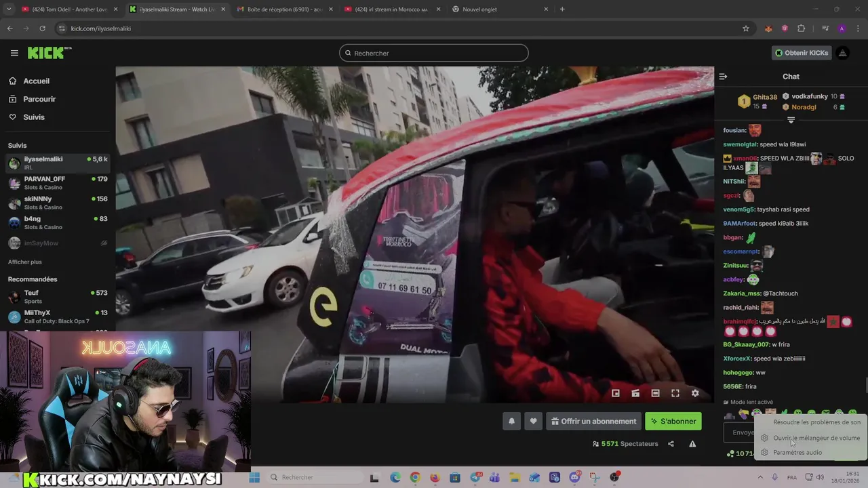Switch to irl stream in Morocco tab
The height and width of the screenshot is (488, 868).
(x=391, y=9)
